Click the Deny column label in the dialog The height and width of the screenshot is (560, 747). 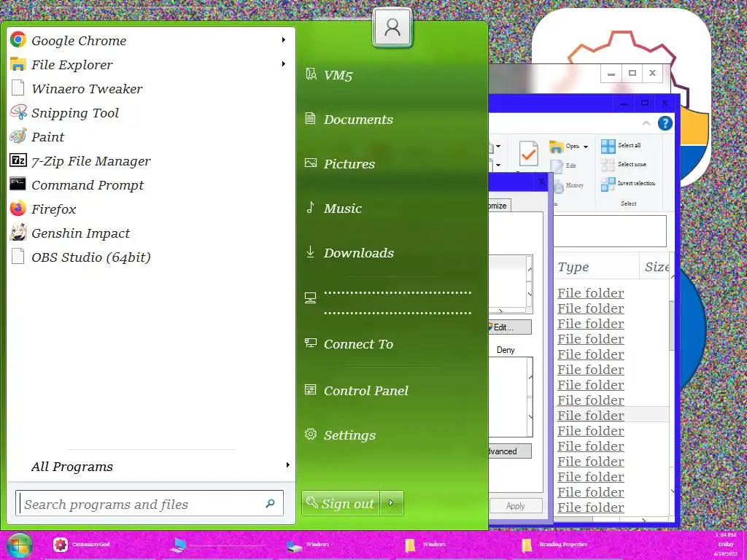click(x=506, y=350)
